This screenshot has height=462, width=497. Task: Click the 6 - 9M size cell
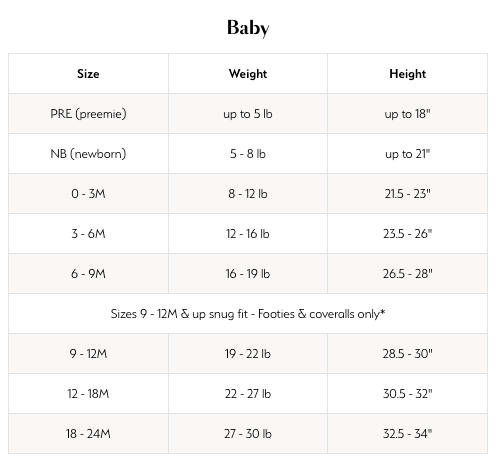(88, 274)
